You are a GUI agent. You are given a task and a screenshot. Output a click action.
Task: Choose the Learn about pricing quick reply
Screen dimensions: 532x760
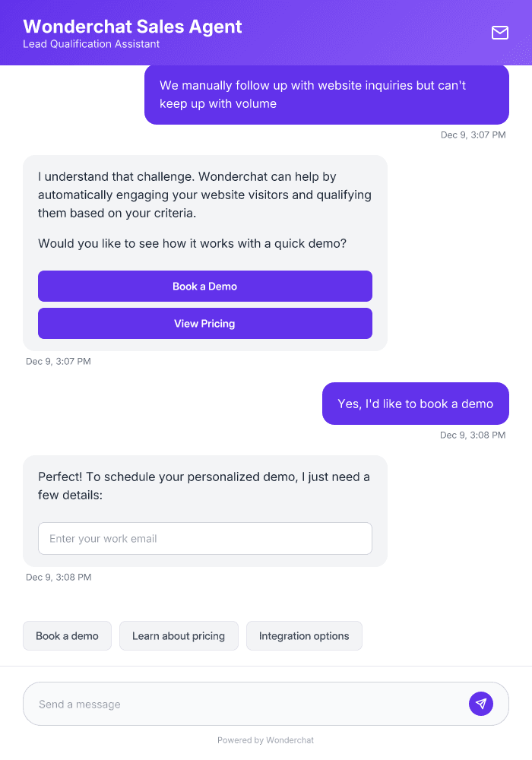(179, 635)
